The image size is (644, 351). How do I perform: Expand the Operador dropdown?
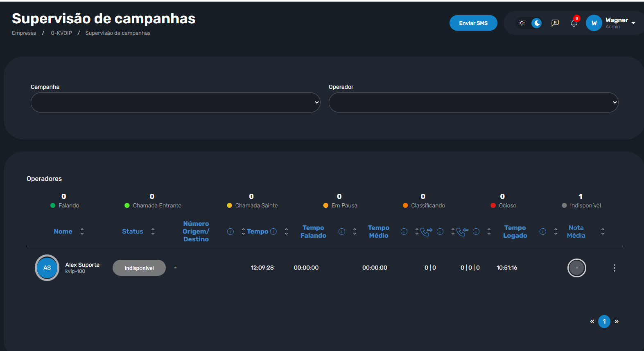(473, 102)
